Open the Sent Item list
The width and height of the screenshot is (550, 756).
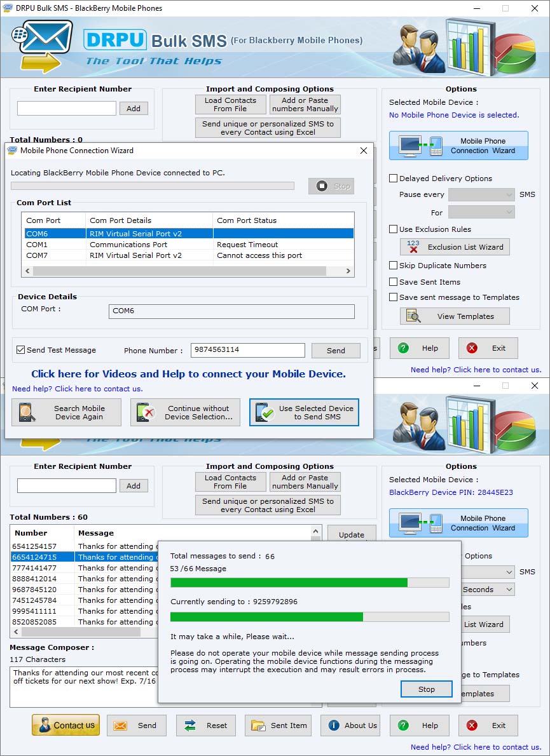(278, 726)
